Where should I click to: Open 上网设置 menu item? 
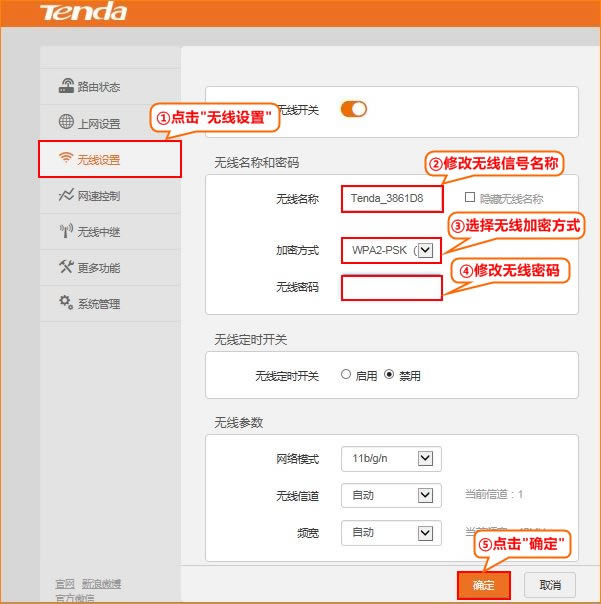tap(110, 123)
